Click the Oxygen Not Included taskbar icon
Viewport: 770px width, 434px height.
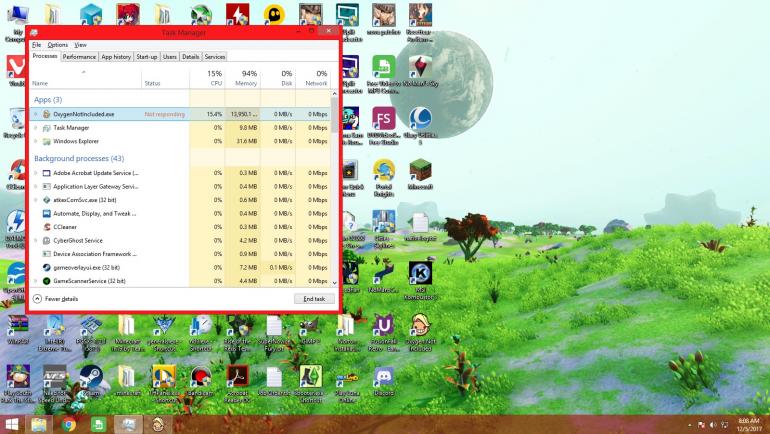point(158,424)
